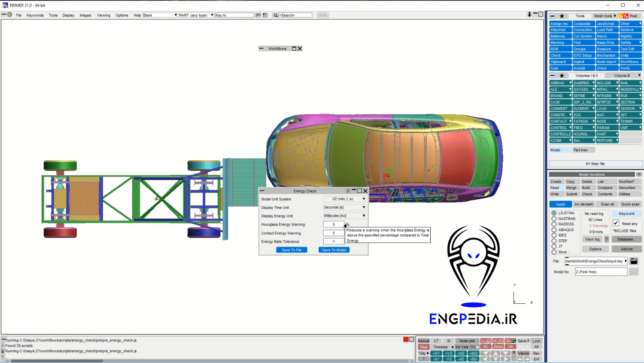Set view to -XZ

461,359
